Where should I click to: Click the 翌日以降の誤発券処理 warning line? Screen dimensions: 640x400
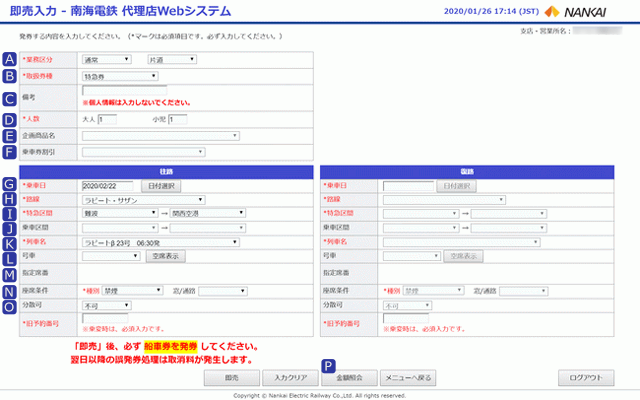(161, 360)
